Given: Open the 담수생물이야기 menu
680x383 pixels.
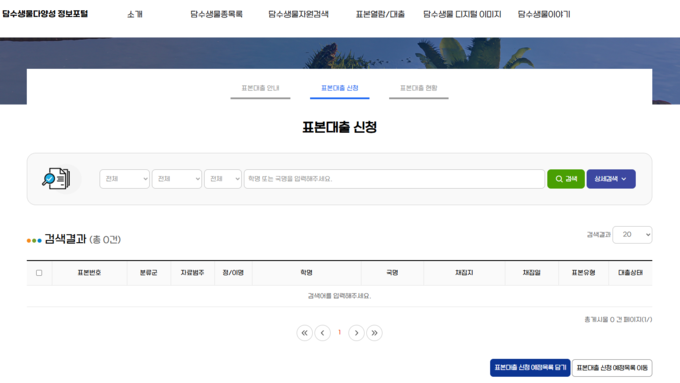Looking at the screenshot, I should [x=544, y=14].
